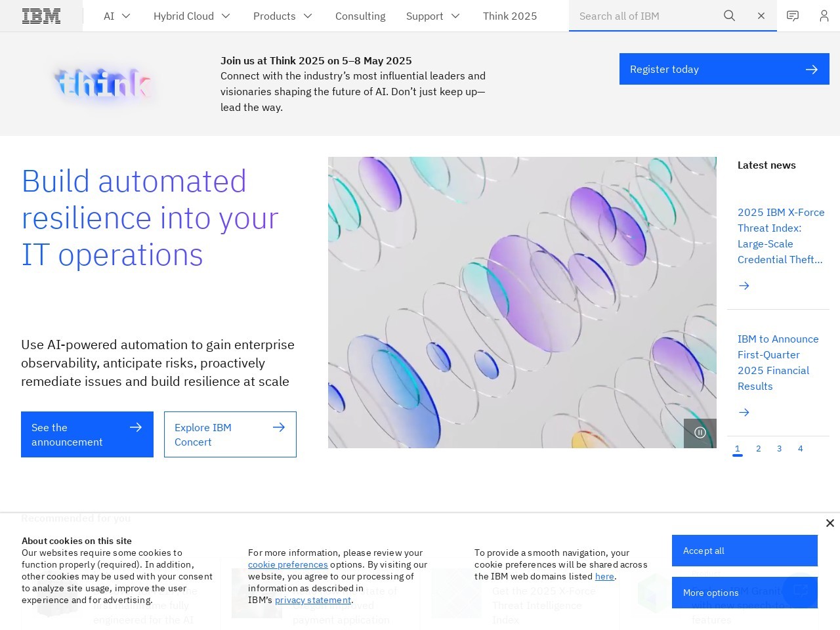This screenshot has width=840, height=630.
Task: Clear the search field with the X icon
Action: coord(761,16)
